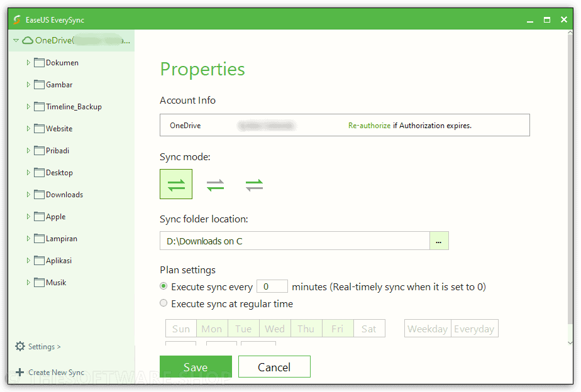Select the Timeline_Backup folder label

click(74, 107)
